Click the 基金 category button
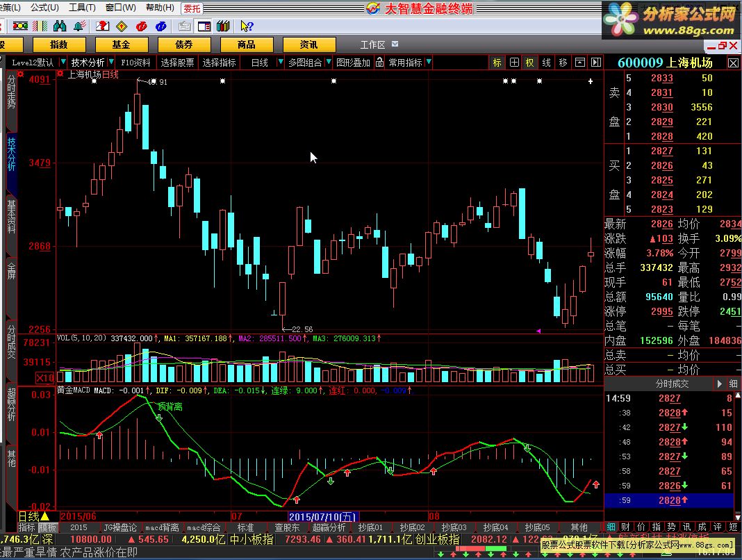The width and height of the screenshot is (742, 560). tap(121, 44)
